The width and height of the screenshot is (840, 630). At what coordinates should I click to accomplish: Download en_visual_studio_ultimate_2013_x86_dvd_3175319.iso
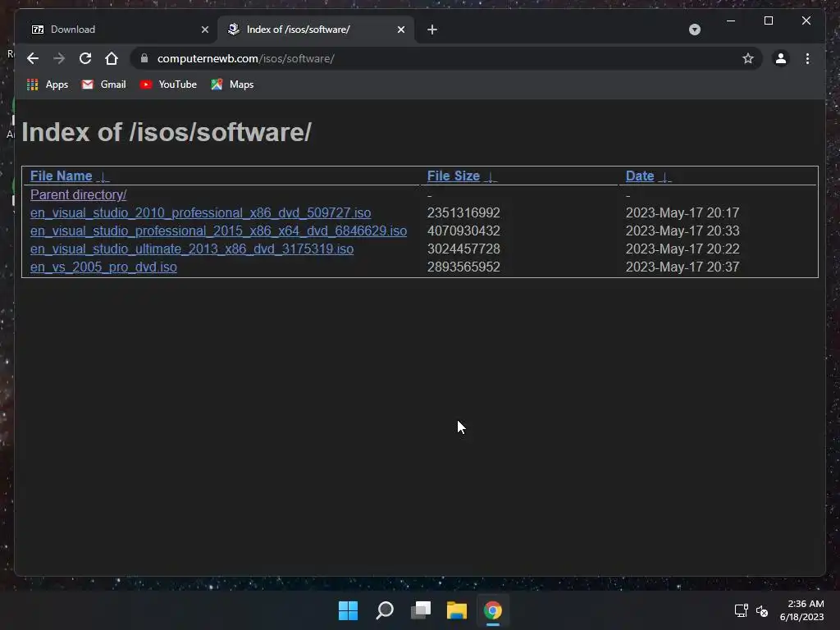[192, 249]
